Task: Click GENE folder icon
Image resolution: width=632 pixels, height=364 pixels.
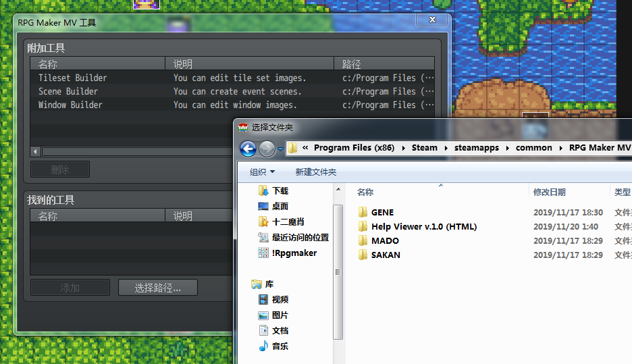Action: click(363, 212)
